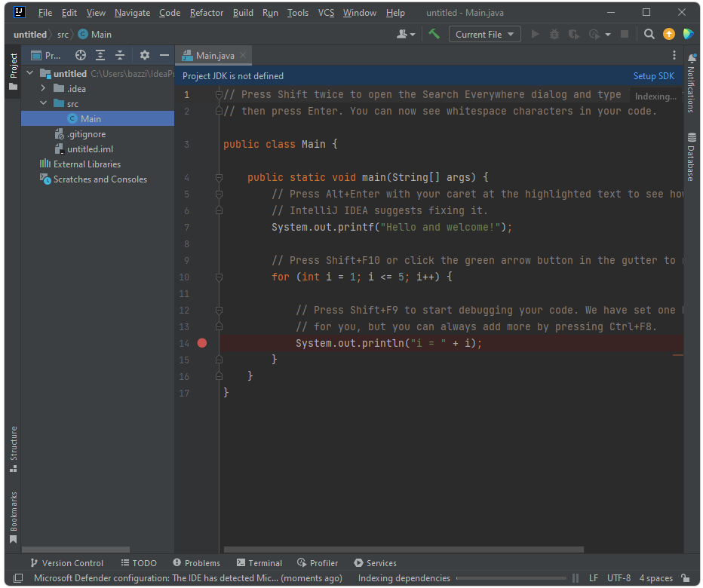Open Project panel gear options
This screenshot has height=588, width=703.
[x=145, y=55]
